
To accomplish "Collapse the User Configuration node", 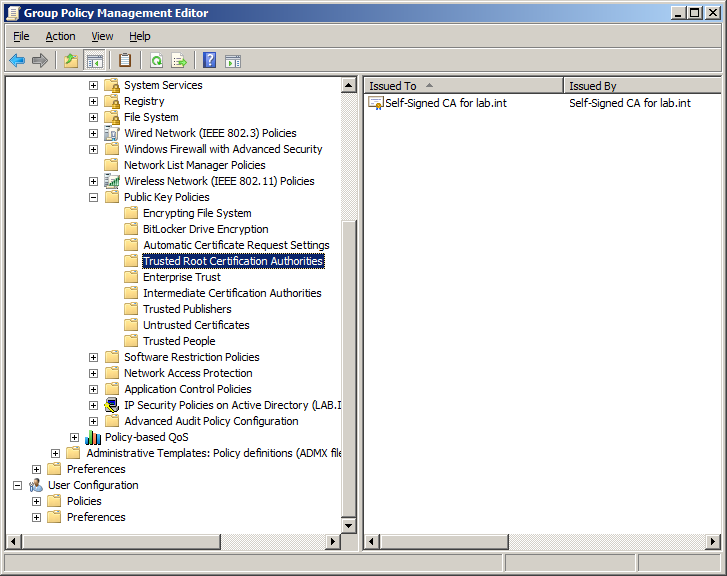I will pyautogui.click(x=17, y=485).
